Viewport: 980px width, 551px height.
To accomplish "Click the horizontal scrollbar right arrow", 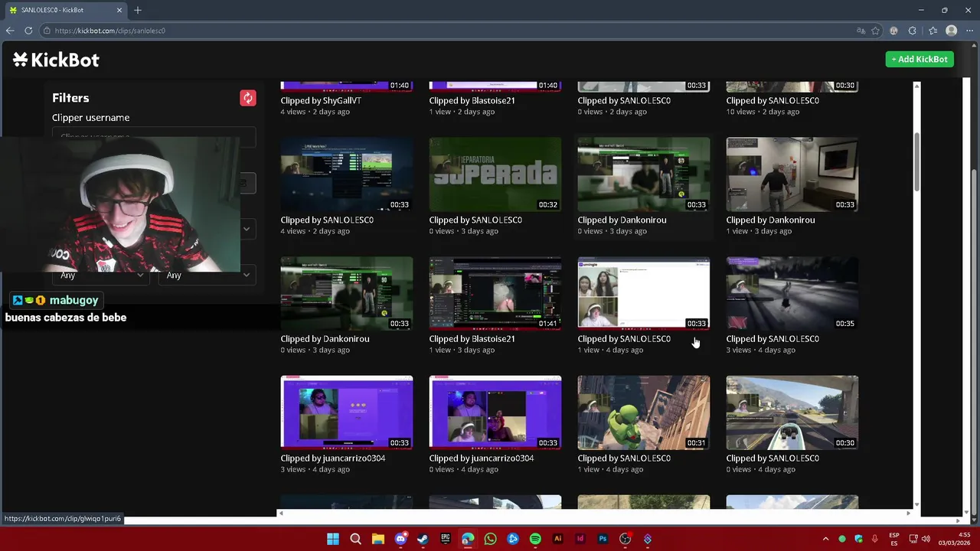I will pyautogui.click(x=909, y=514).
